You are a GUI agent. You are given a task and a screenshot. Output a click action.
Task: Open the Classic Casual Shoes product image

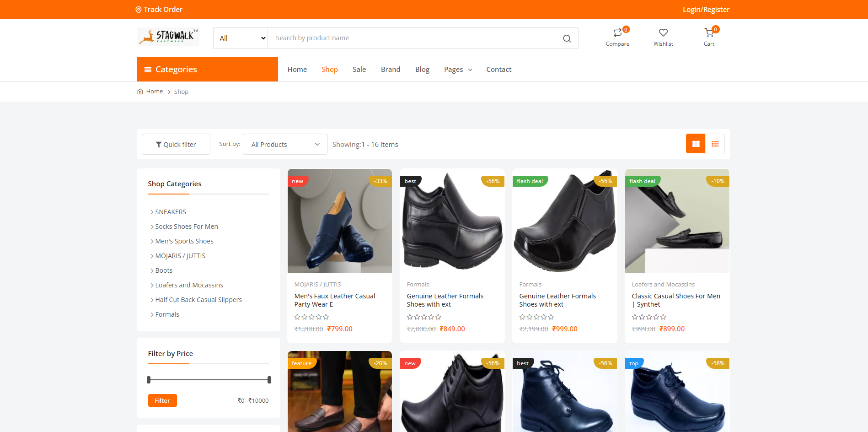[677, 221]
